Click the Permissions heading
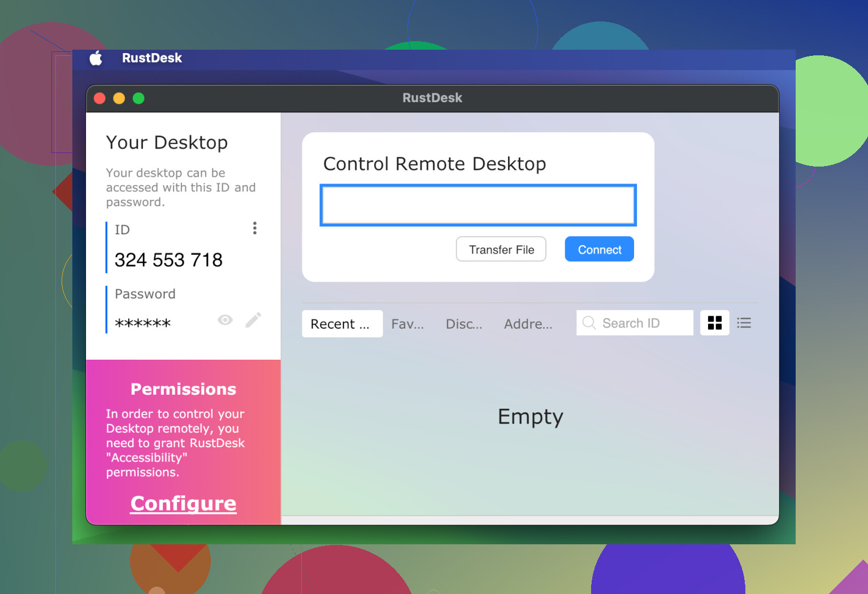 (x=184, y=389)
